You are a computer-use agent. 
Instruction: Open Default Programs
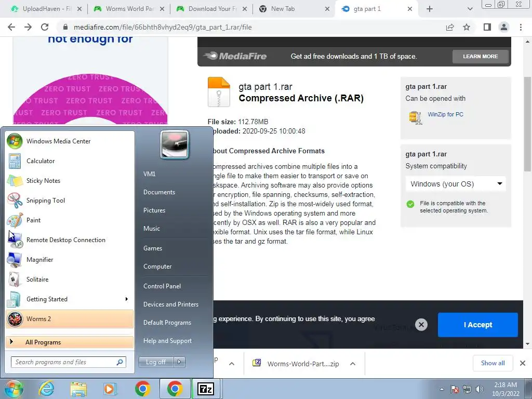point(167,323)
